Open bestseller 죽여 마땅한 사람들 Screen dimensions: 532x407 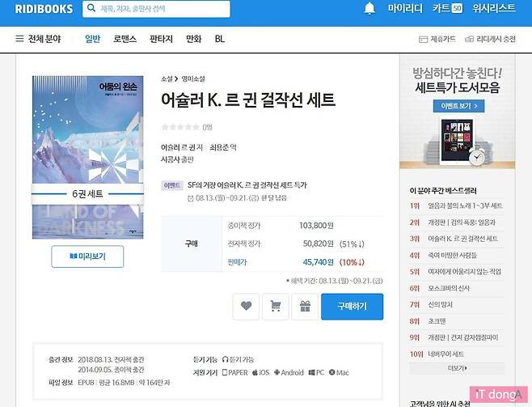452,255
